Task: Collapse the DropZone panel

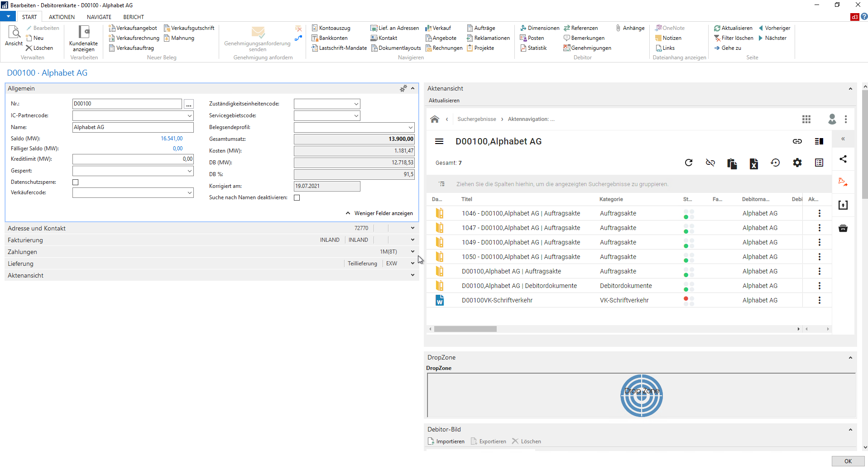Action: click(850, 358)
